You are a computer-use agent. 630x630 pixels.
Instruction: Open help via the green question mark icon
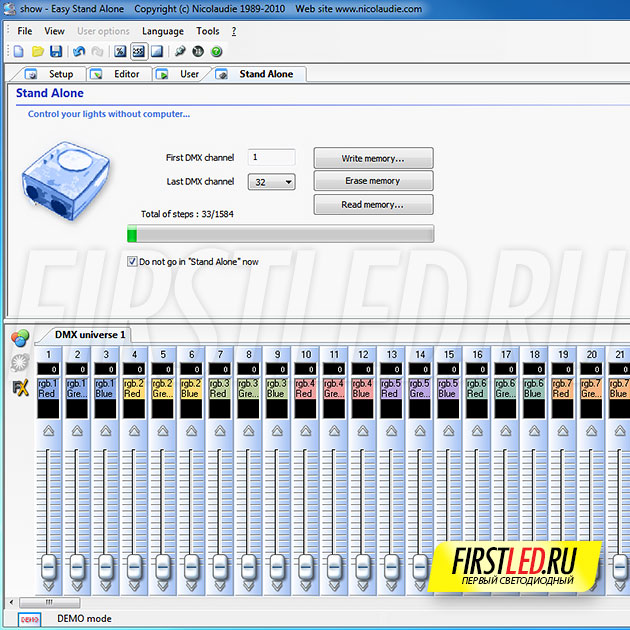click(x=216, y=51)
